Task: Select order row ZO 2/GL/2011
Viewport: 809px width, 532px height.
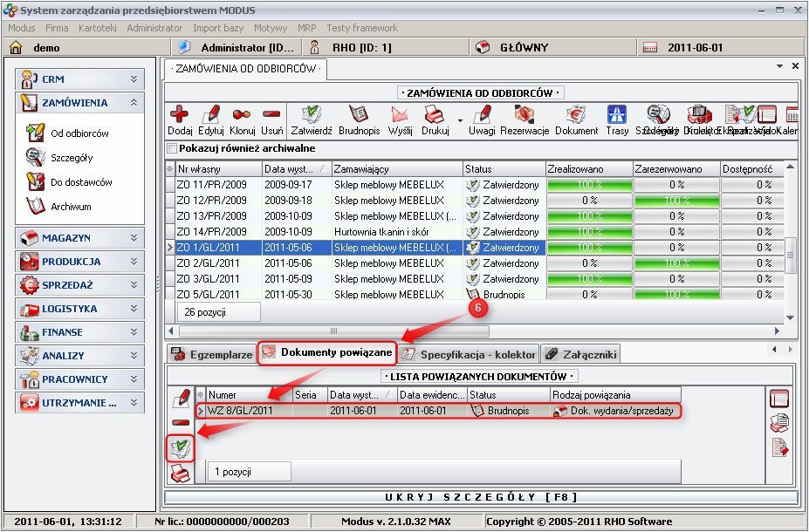Action: (218, 263)
